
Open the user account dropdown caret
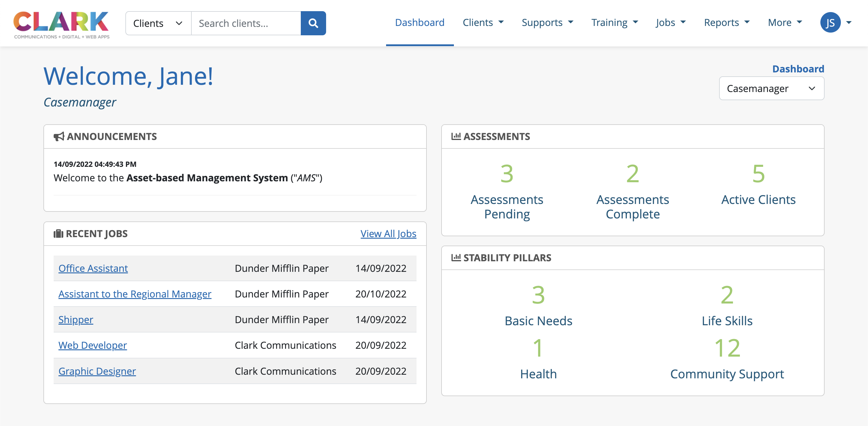coord(849,23)
